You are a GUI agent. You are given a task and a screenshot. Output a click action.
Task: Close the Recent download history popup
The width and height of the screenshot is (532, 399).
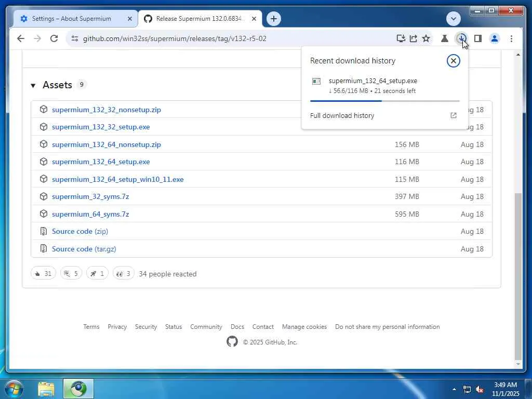453,61
